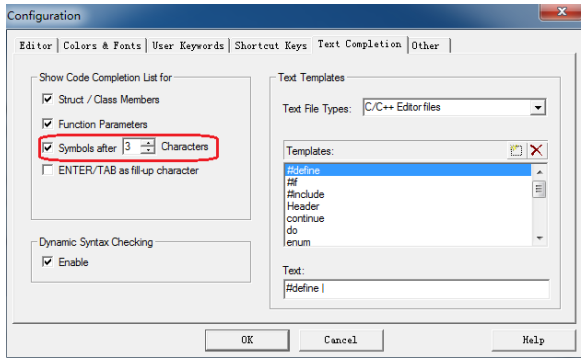Viewport: 585px width, 363px height.
Task: Open Help for this dialog
Action: point(534,340)
